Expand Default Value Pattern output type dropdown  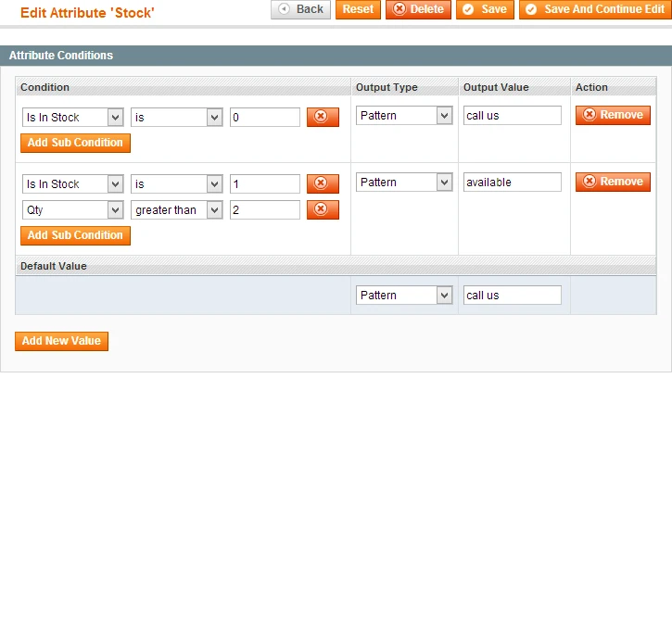tap(403, 296)
